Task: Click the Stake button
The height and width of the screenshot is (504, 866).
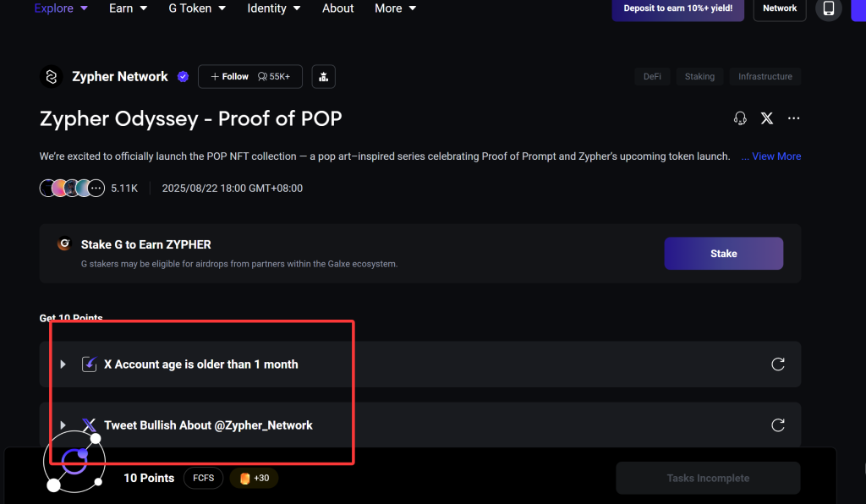Action: pyautogui.click(x=724, y=254)
